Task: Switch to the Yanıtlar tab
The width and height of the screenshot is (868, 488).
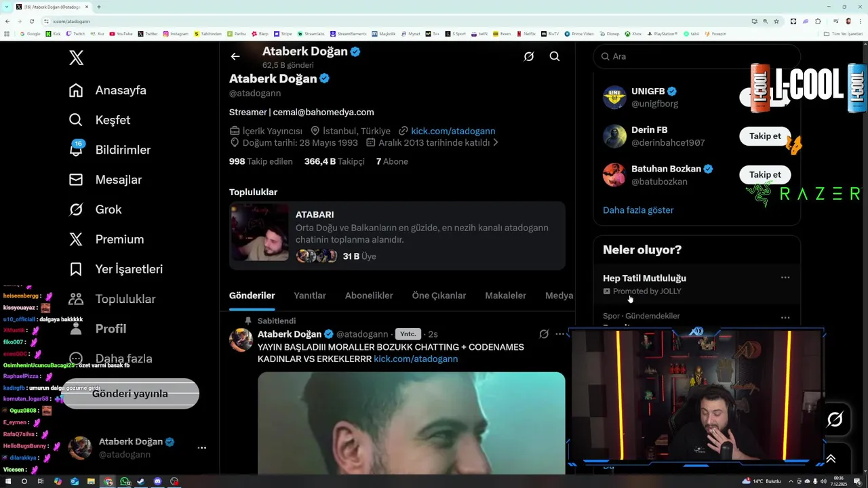Action: click(310, 296)
